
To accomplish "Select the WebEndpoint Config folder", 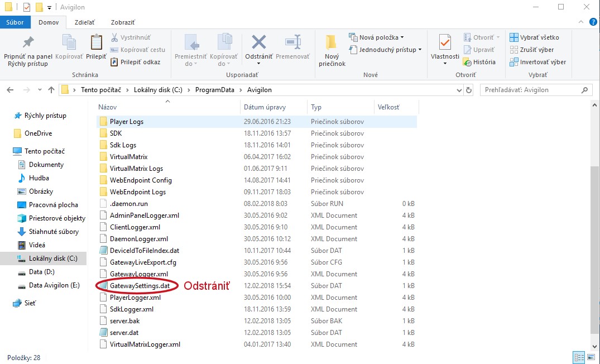I will [141, 180].
